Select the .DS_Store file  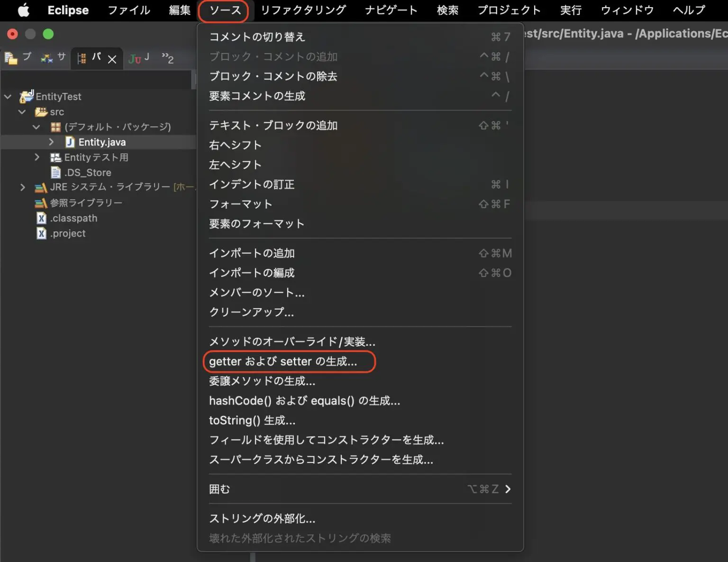pos(87,172)
